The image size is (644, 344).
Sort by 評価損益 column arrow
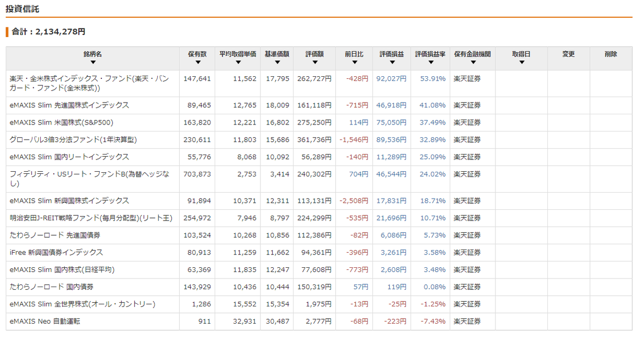(x=392, y=63)
